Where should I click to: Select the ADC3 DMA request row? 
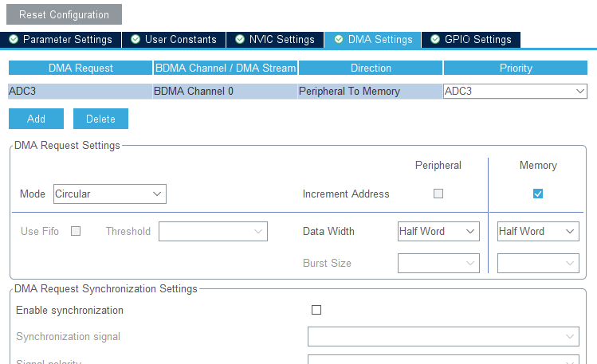point(80,91)
